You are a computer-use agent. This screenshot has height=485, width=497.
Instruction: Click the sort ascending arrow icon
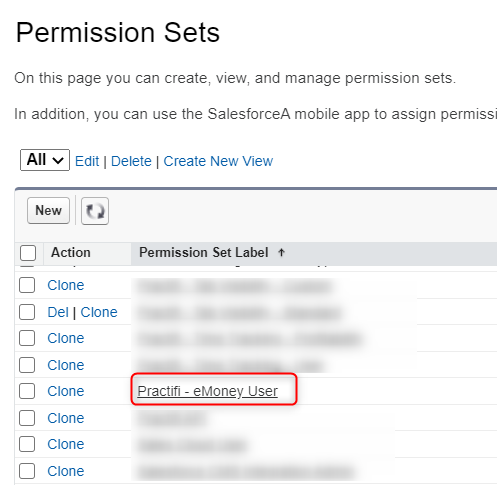click(x=281, y=252)
